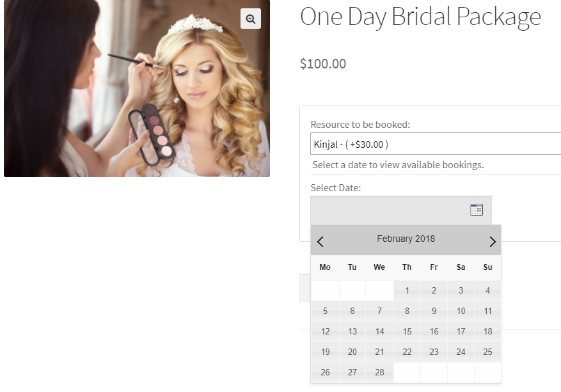561x392 pixels.
Task: Choose February 5 in calendar
Action: (325, 311)
